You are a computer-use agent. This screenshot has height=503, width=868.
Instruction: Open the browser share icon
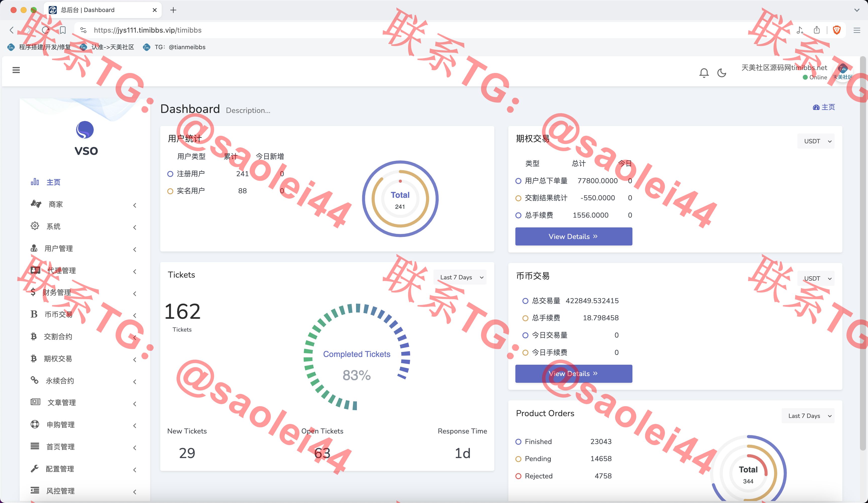point(817,30)
